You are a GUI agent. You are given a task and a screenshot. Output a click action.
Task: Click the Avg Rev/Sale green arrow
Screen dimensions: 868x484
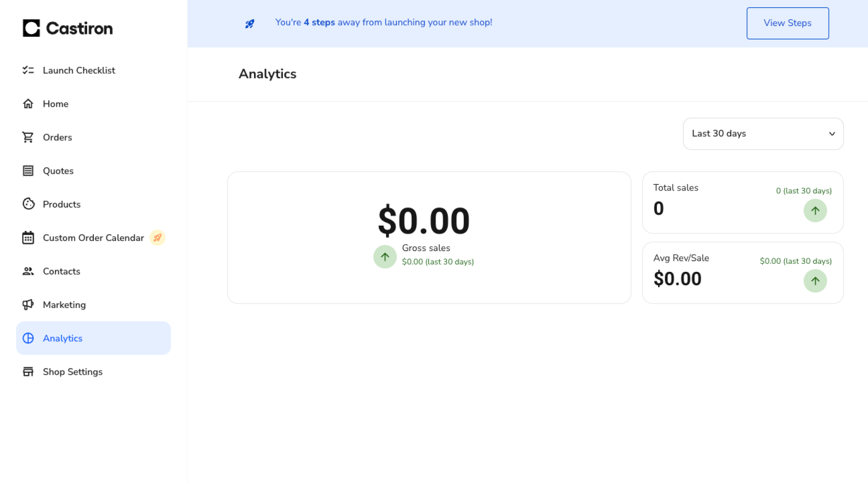point(815,281)
